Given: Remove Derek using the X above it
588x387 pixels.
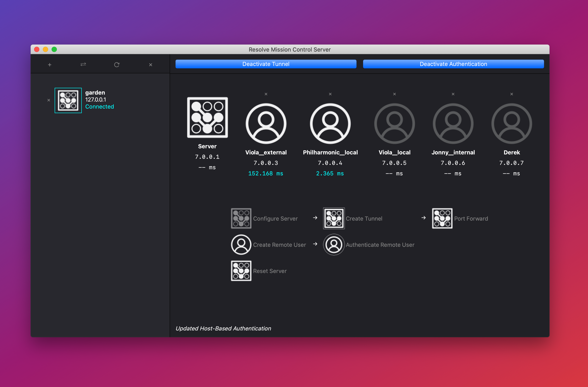Looking at the screenshot, I should pyautogui.click(x=512, y=94).
